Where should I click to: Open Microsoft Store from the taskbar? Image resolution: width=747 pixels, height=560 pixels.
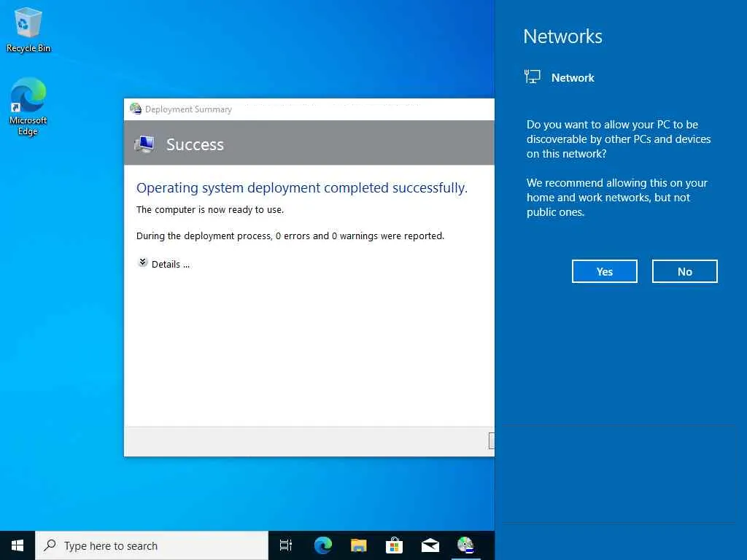click(x=395, y=545)
